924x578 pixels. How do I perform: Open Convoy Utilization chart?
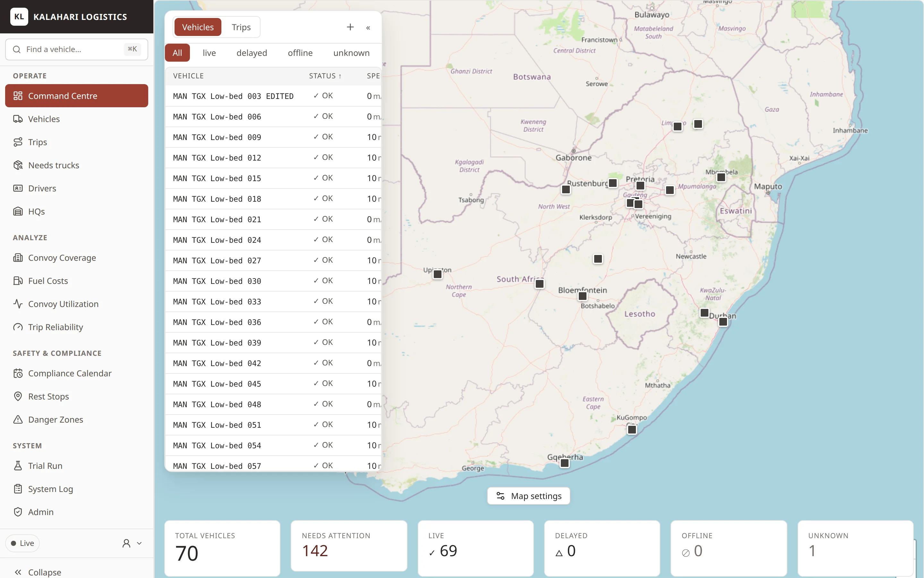coord(76,304)
